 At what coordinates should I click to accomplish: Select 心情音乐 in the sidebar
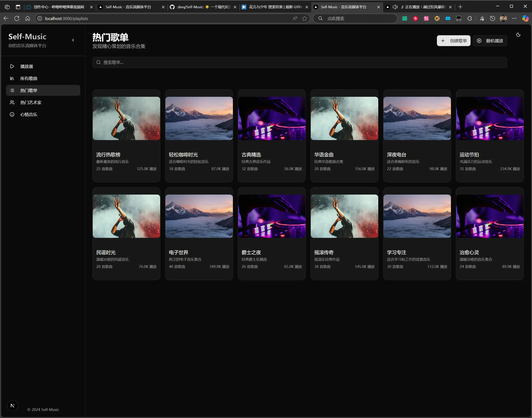pos(29,114)
